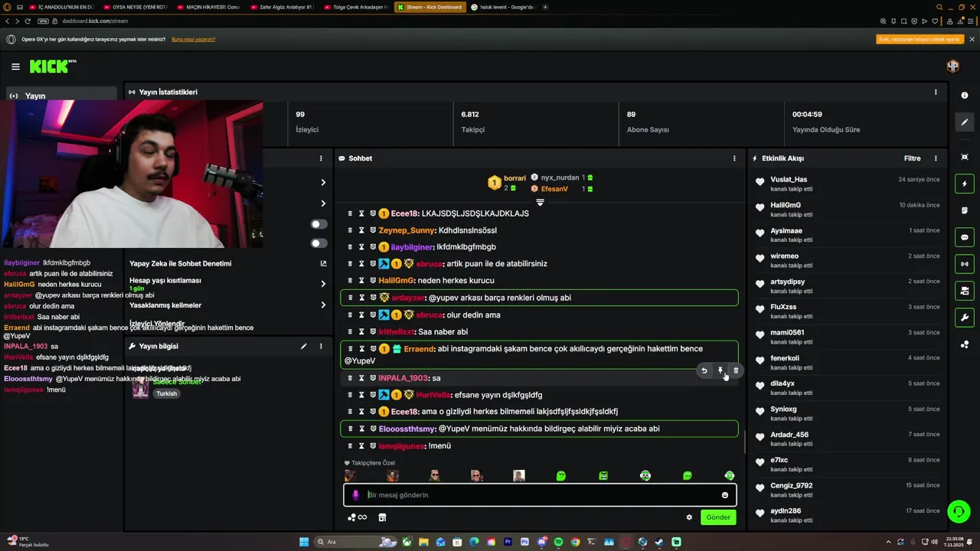Select the green headphones emote at the right end
The width and height of the screenshot is (980, 551).
click(729, 476)
